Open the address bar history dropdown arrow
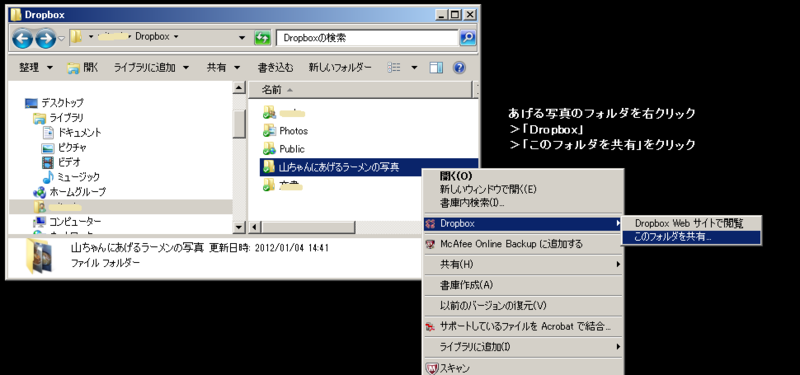 tap(242, 37)
